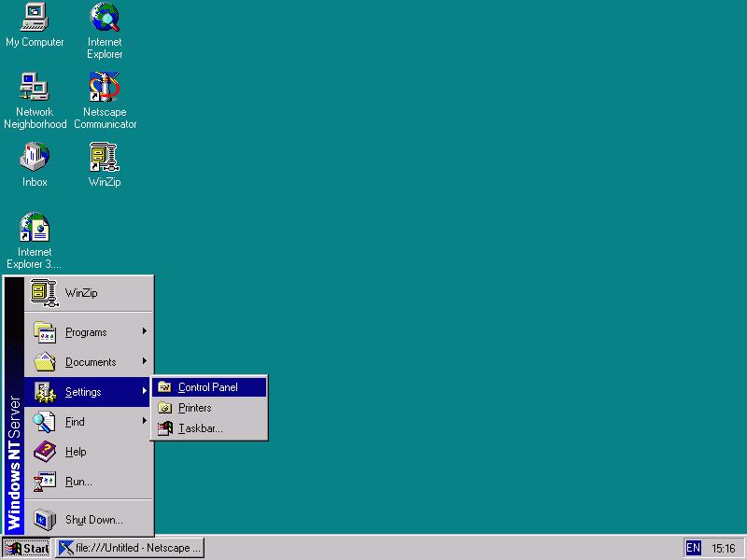Switch to the Netscape taskbar button
The image size is (747, 560).
point(130,548)
